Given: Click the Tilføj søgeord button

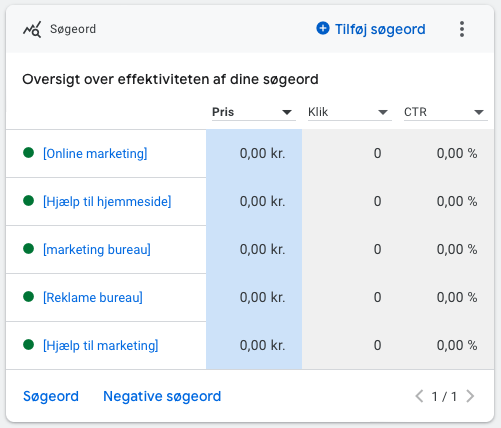Looking at the screenshot, I should pyautogui.click(x=371, y=29).
